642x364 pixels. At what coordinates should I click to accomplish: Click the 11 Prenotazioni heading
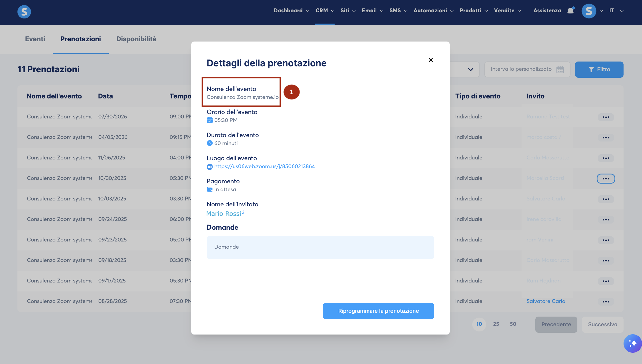click(x=48, y=69)
